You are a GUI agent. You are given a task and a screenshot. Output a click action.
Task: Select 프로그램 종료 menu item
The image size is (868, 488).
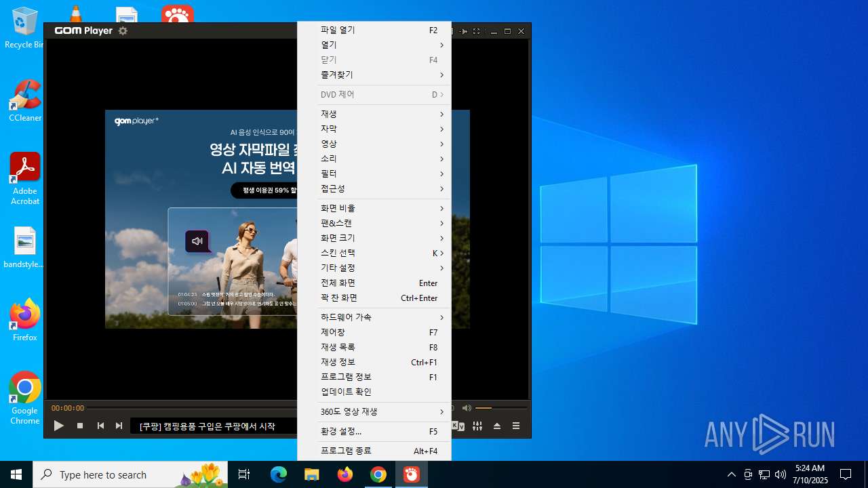click(x=374, y=451)
